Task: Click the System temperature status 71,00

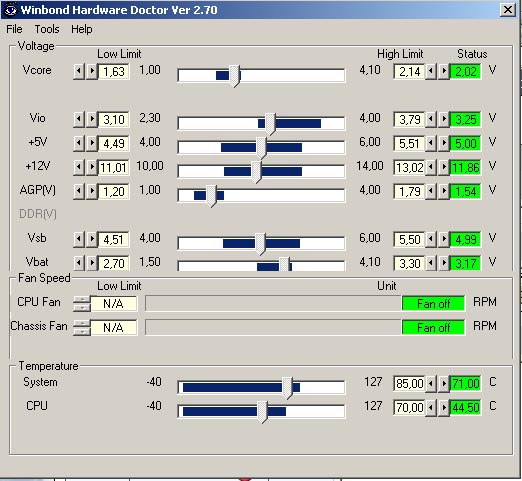Action: pos(466,383)
